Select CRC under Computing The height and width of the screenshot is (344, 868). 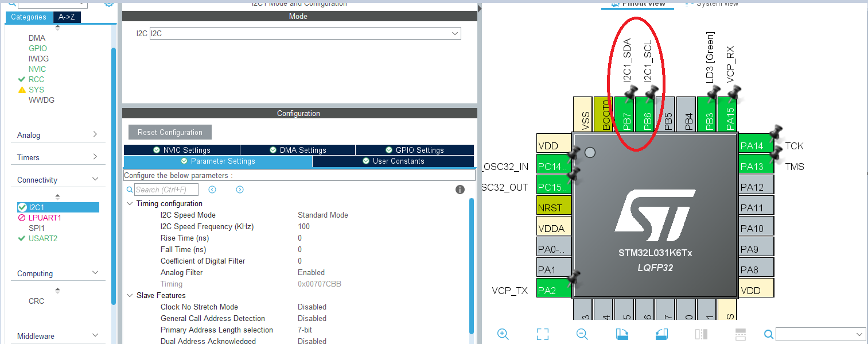[x=36, y=301]
